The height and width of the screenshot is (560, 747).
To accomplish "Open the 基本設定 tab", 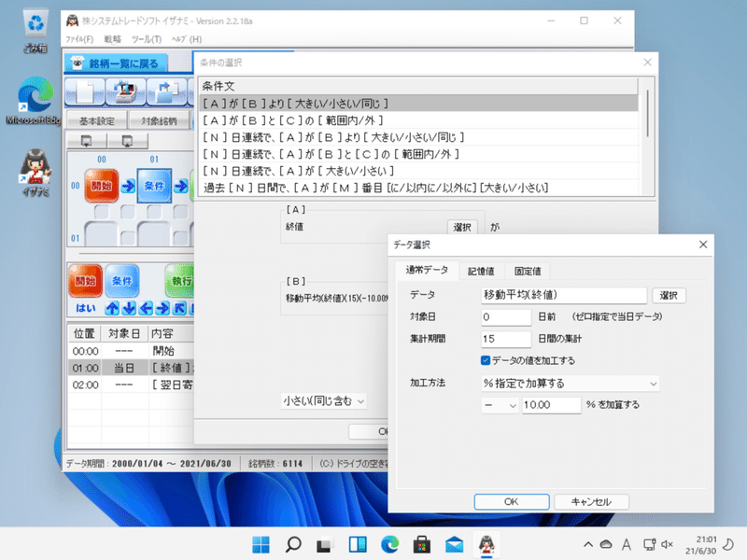I will click(x=97, y=121).
